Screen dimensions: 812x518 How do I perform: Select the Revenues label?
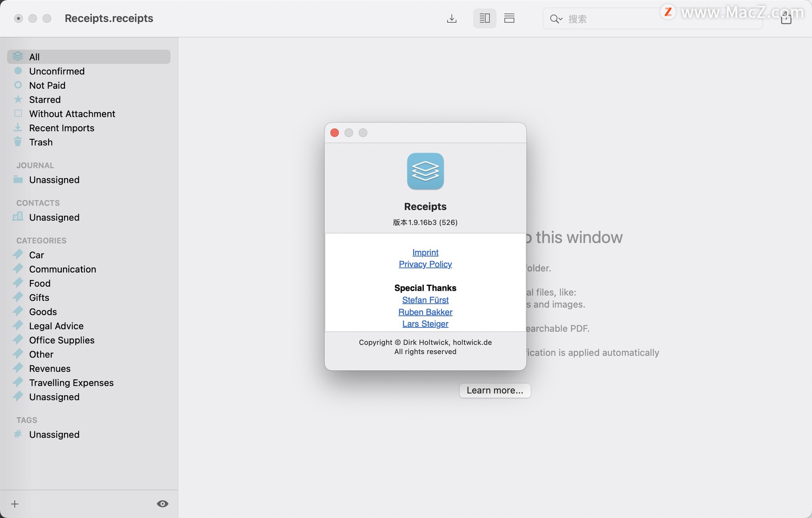pyautogui.click(x=50, y=368)
